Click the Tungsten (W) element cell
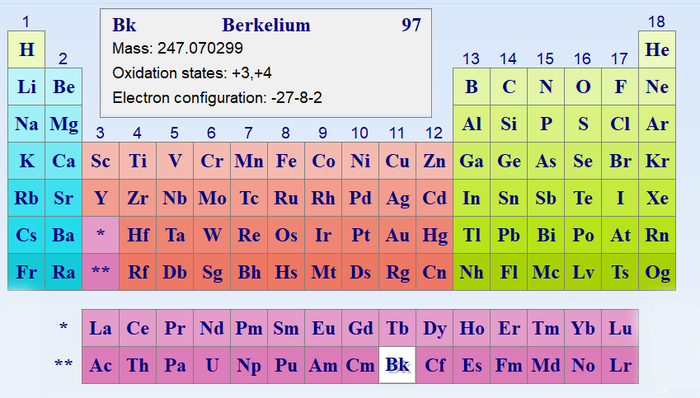Viewport: 700px width, 398px height. 212,235
